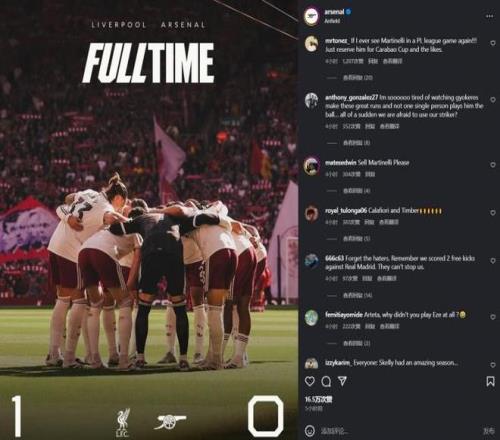This screenshot has height=440, width=500.
Task: Open emoji picker in comment box
Action: [x=310, y=431]
